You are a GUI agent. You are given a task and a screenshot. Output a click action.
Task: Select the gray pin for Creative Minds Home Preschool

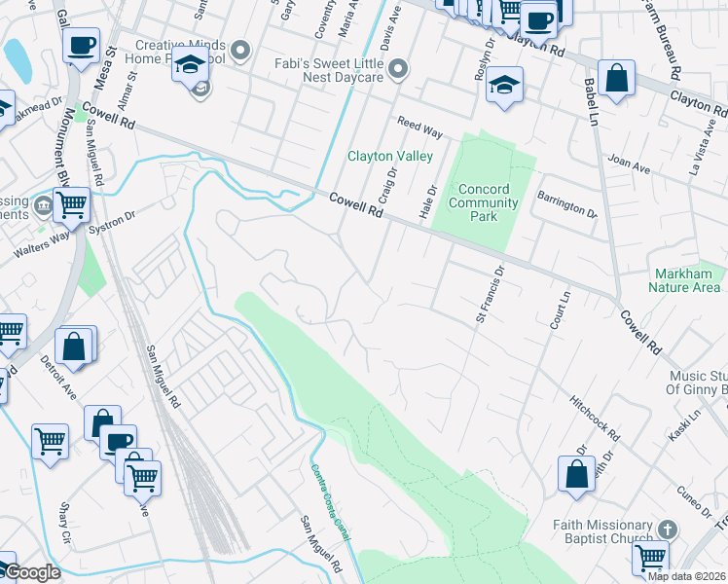tap(240, 51)
